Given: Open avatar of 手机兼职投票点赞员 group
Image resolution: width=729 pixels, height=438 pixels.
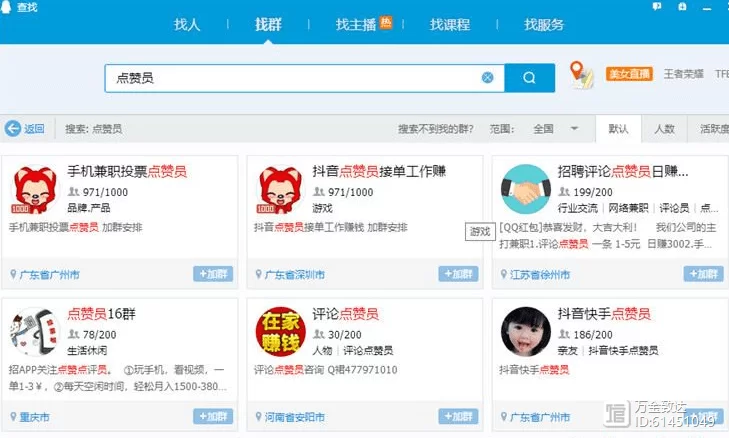Looking at the screenshot, I should click(x=35, y=190).
